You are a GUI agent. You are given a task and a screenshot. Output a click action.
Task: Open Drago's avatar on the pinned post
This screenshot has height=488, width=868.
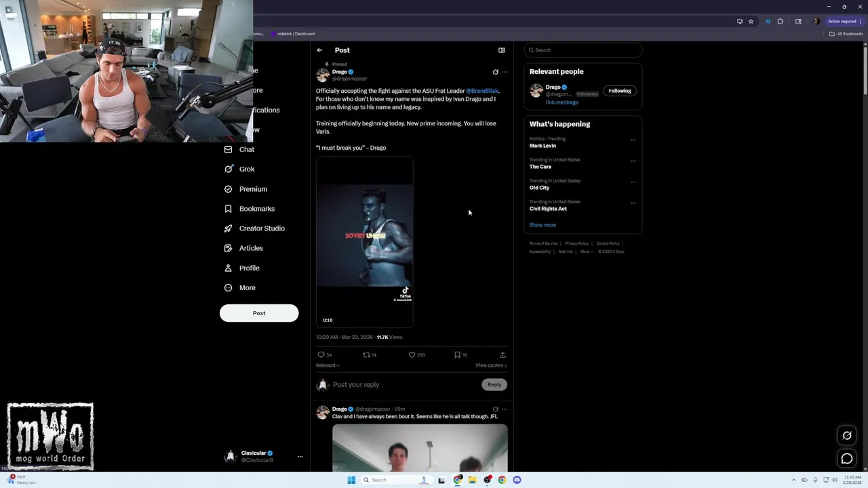point(323,75)
